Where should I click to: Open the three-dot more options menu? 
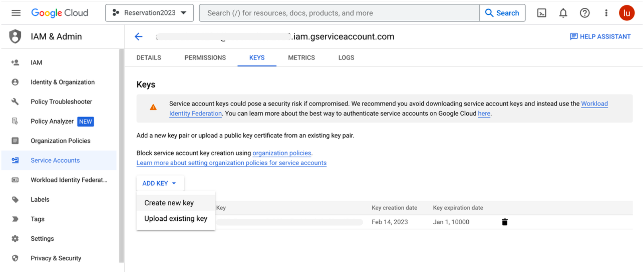[x=606, y=13]
